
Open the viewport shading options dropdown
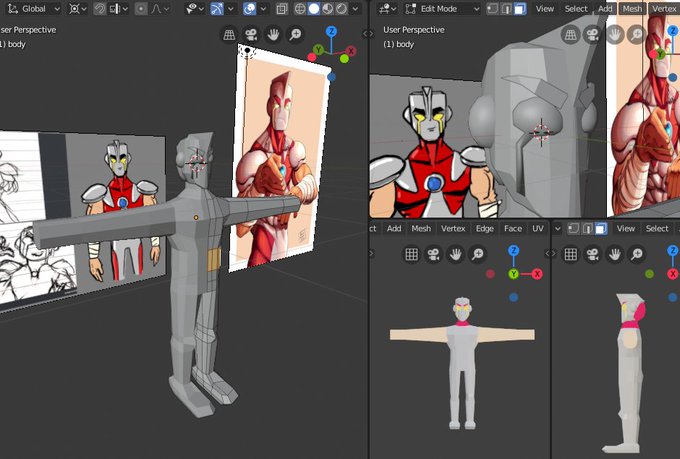pyautogui.click(x=355, y=9)
